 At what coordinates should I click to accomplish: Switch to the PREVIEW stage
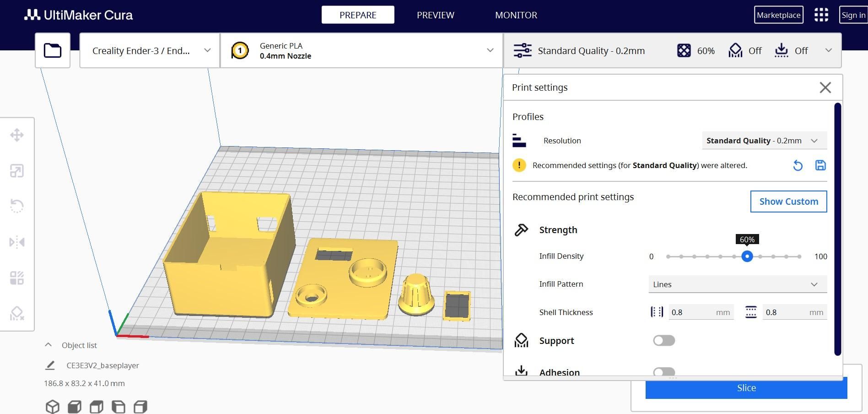tap(436, 15)
